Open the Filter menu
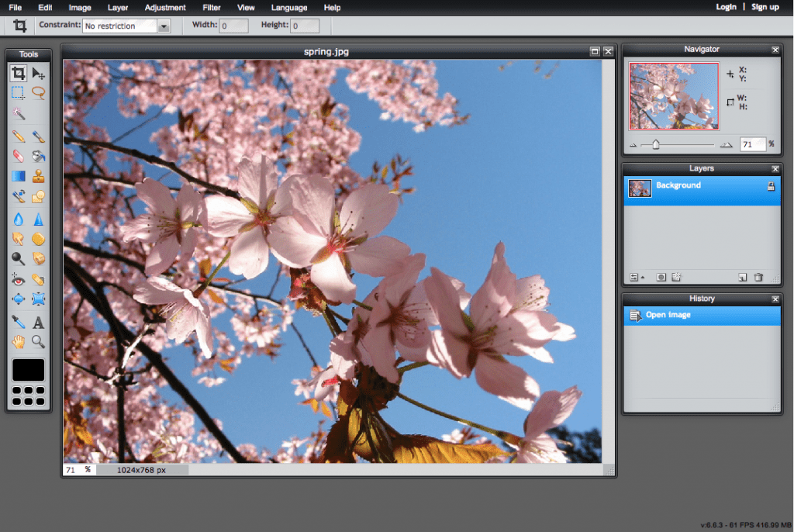794x532 pixels. [212, 7]
